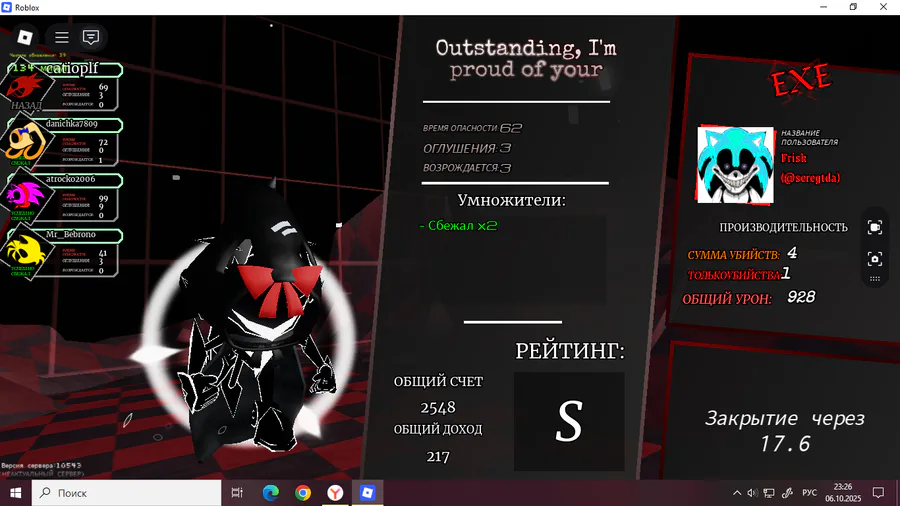The width and height of the screenshot is (900, 506).
Task: Launch Microsoft Edge from the taskbar
Action: click(270, 493)
